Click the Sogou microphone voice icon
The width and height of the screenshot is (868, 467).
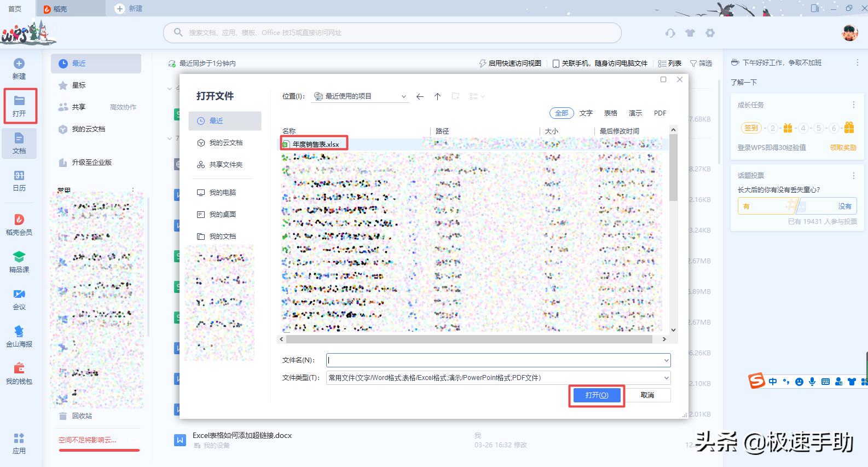pos(812,382)
